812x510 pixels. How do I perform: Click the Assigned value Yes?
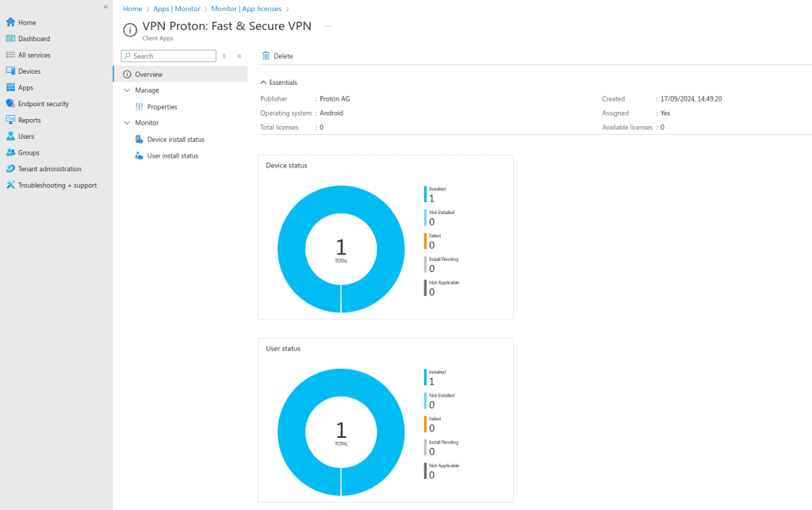pos(665,113)
